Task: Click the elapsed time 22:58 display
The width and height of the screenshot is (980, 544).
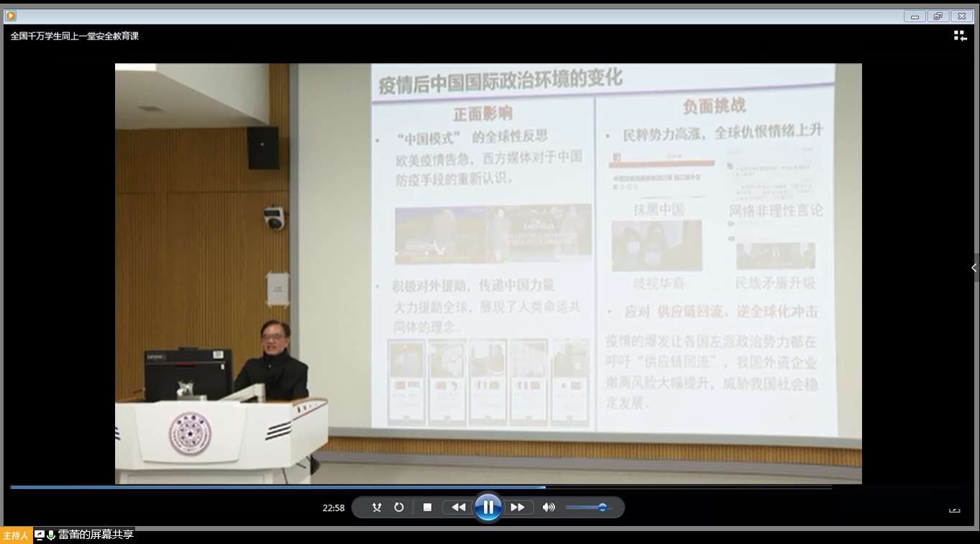Action: click(x=333, y=508)
